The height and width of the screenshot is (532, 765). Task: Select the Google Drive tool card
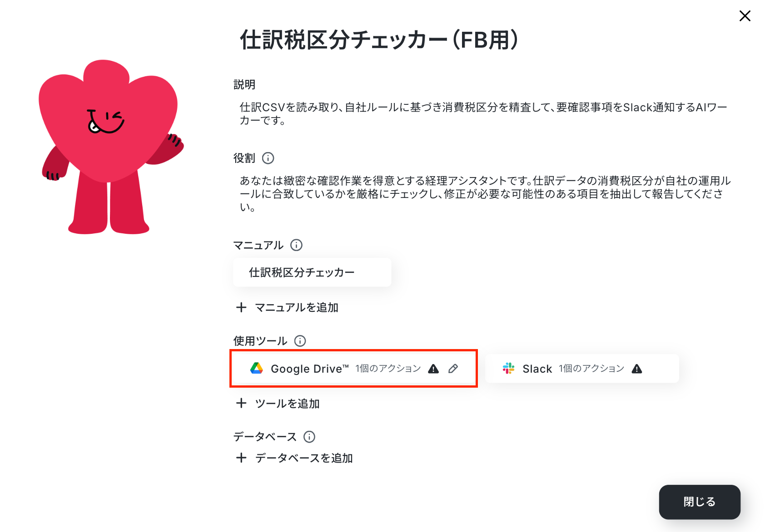pos(353,368)
